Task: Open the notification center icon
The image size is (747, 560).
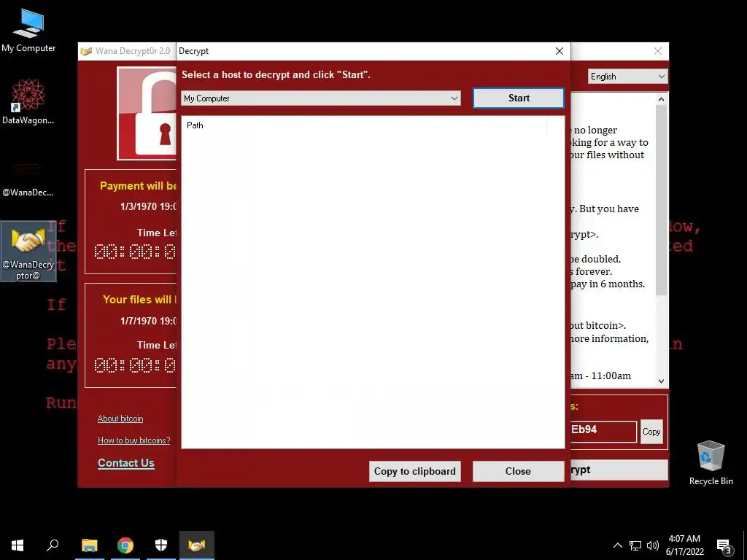Action: click(724, 546)
